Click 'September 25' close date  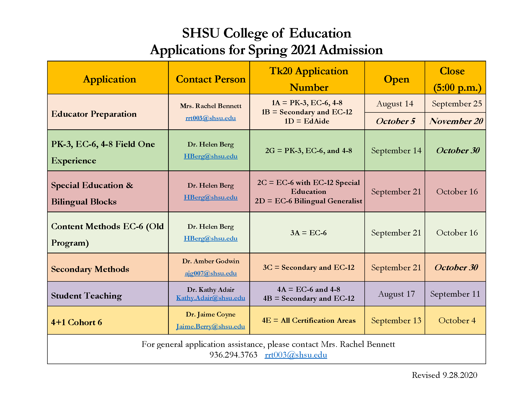(x=457, y=104)
